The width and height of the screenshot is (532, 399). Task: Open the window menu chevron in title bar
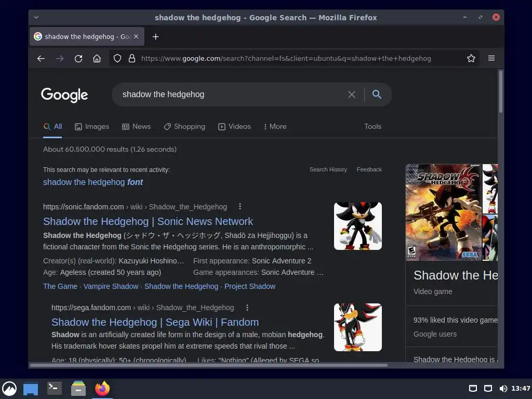pos(36,17)
